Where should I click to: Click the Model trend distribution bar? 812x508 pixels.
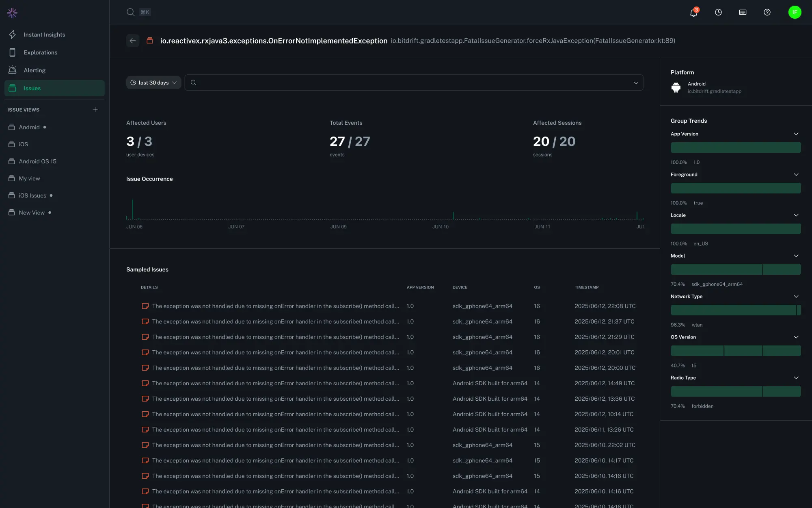point(735,269)
